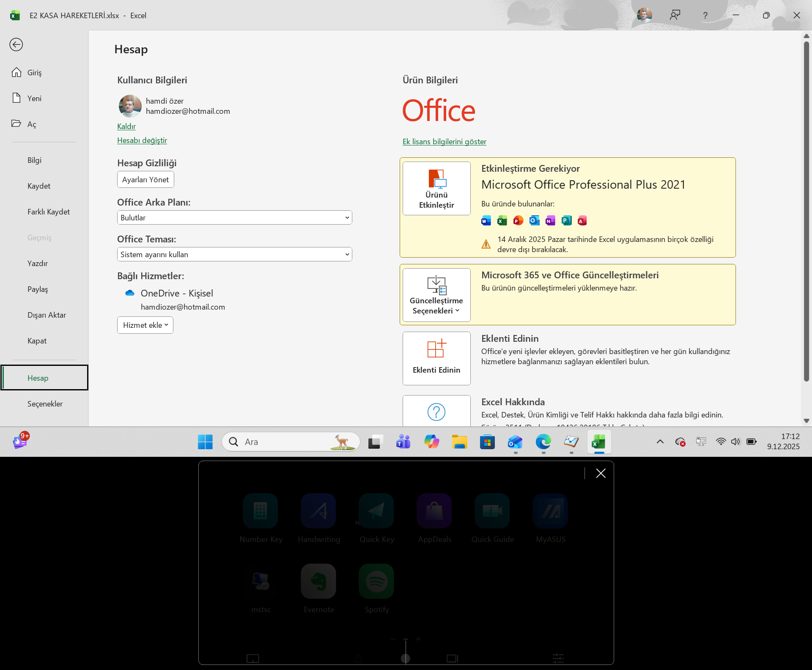Screen dimensions: 812x670
Task: Click the Ürünü Etkinleştir button
Action: pyautogui.click(x=436, y=188)
